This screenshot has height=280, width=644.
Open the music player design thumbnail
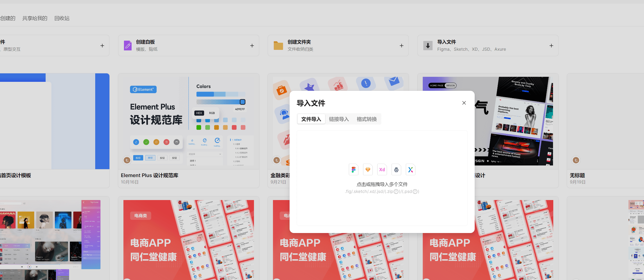tap(50, 240)
